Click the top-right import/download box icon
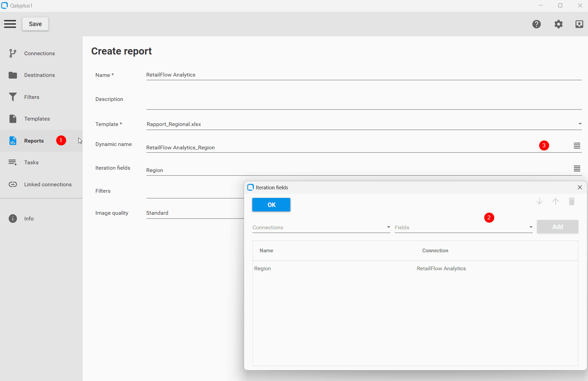 579,24
